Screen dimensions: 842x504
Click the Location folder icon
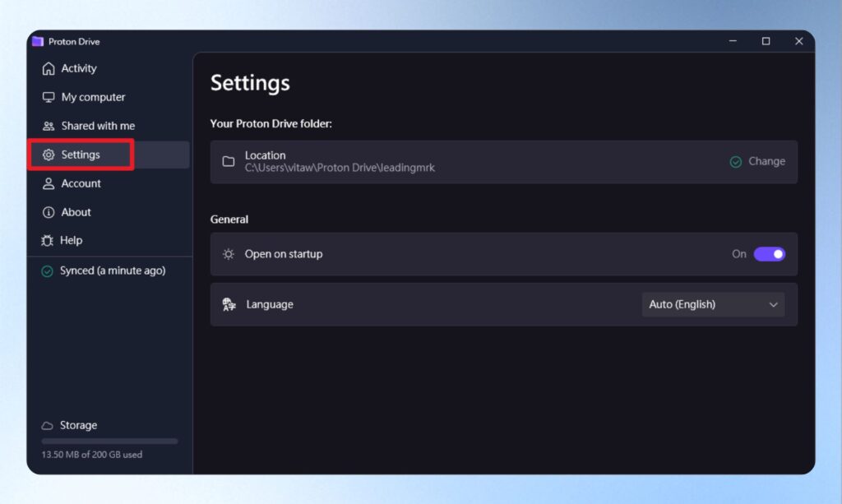coord(229,161)
